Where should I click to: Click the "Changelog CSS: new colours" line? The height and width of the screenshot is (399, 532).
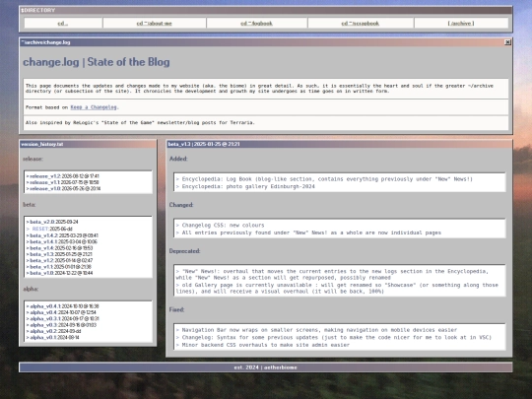(220, 226)
